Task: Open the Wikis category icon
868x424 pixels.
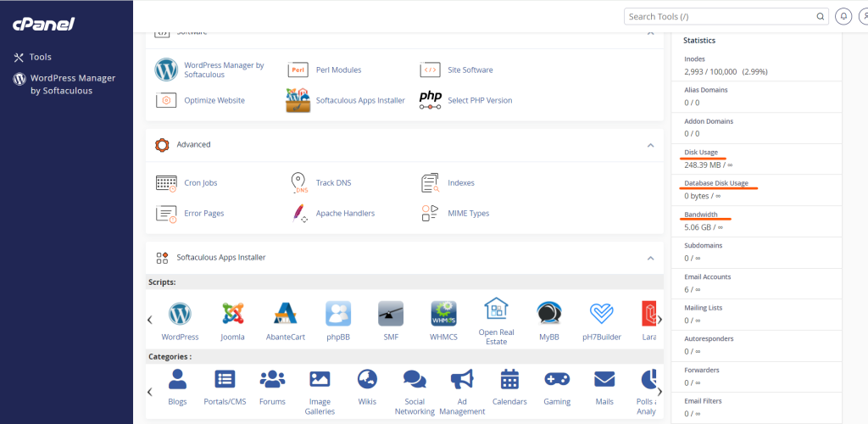Action: pos(367,379)
